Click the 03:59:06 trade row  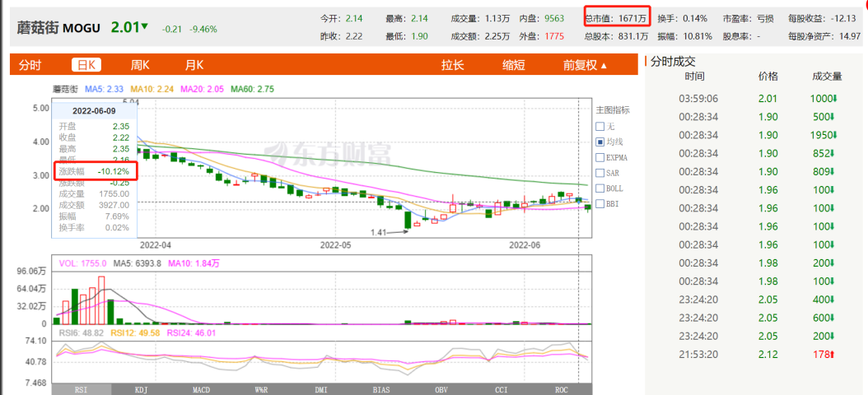tap(755, 99)
